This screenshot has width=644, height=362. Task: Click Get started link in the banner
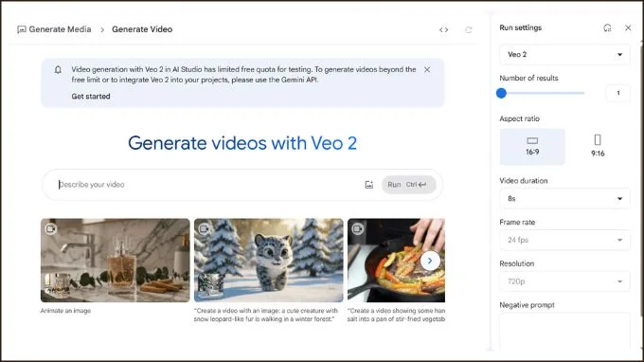coord(91,96)
